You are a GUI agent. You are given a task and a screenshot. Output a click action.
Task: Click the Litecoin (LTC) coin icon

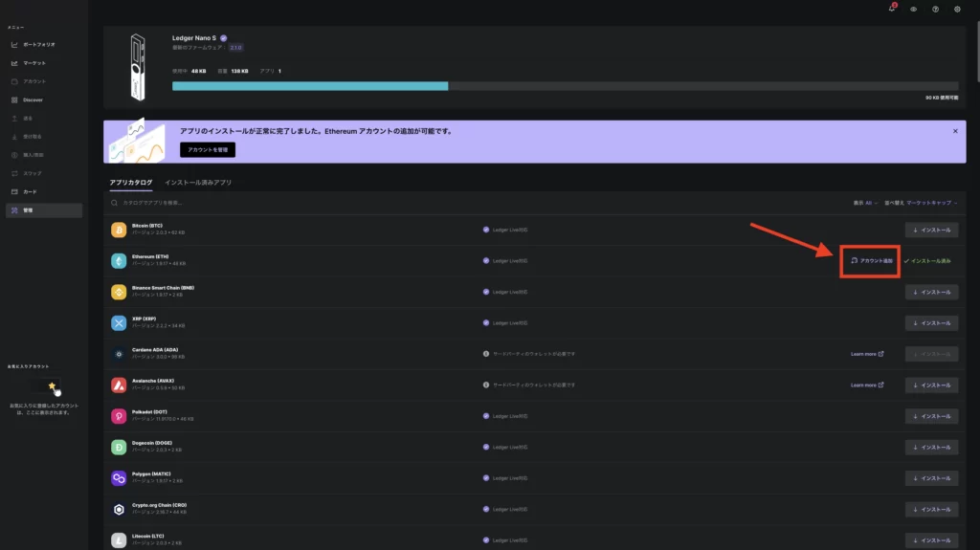point(119,540)
